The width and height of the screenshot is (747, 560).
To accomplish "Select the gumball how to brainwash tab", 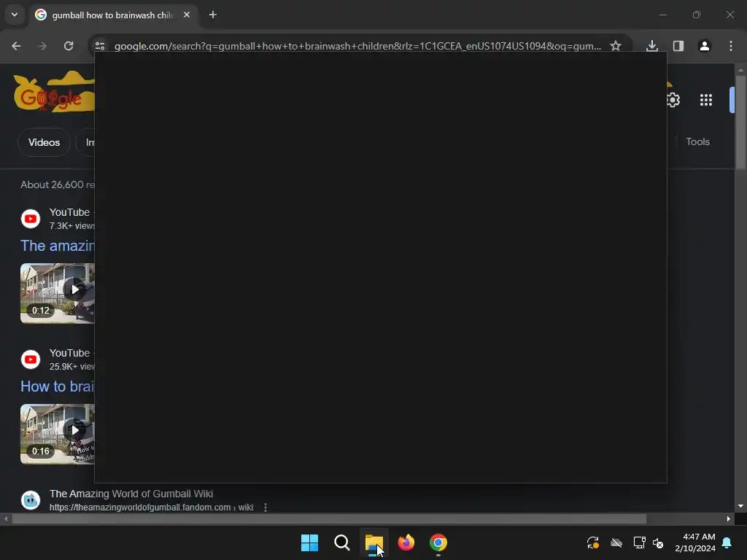I will click(x=112, y=15).
